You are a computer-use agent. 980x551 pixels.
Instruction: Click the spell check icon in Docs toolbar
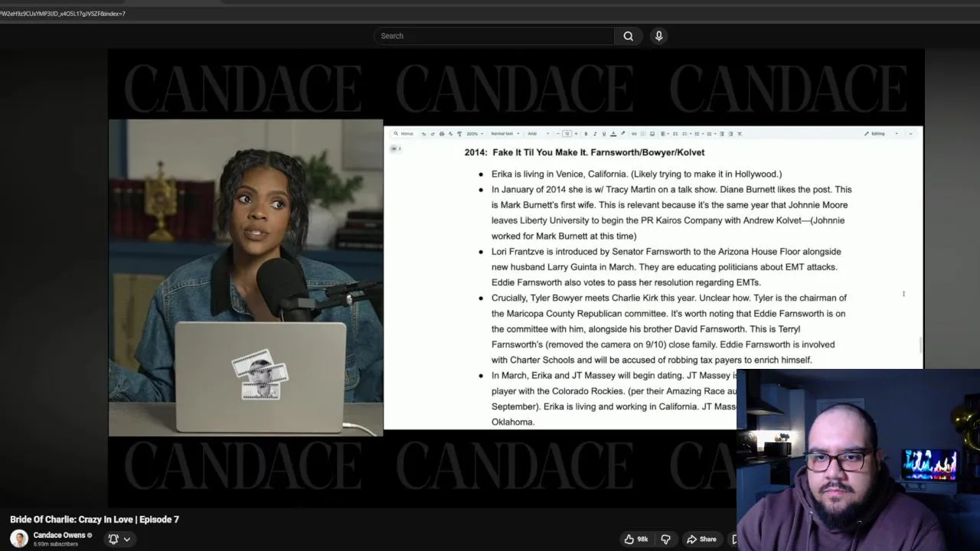450,134
